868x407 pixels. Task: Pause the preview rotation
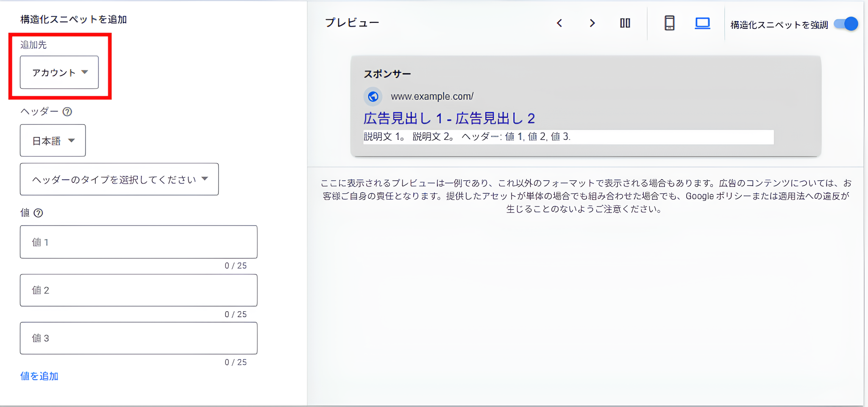point(626,23)
